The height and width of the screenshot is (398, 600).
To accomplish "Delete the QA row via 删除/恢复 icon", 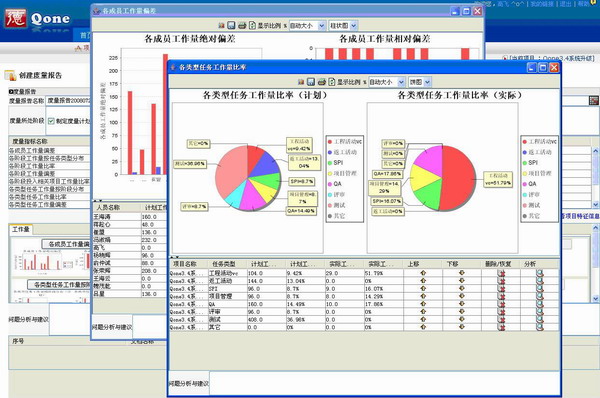I will point(501,304).
